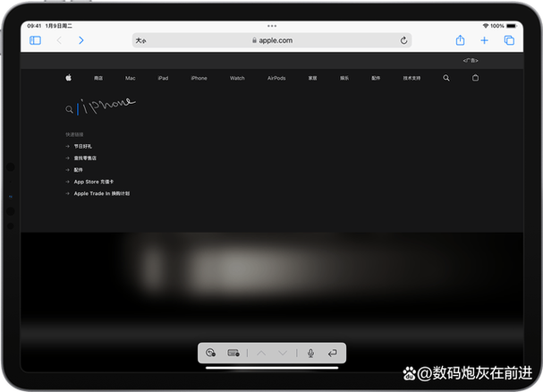
Task: Open the three-dot multitasking menu
Action: tap(272, 26)
